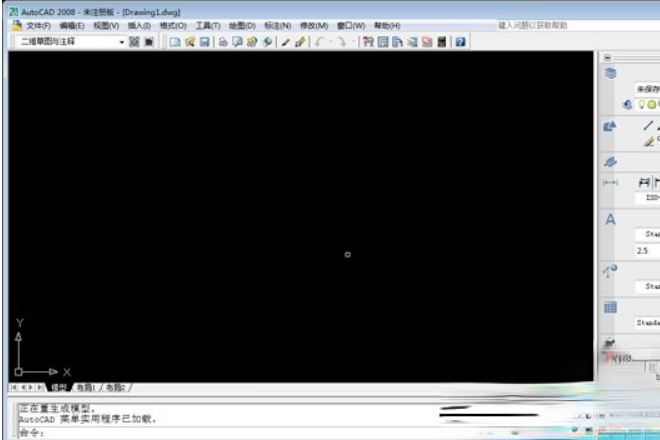The width and height of the screenshot is (660, 440).
Task: Click the help search box at top
Action: 578,25
